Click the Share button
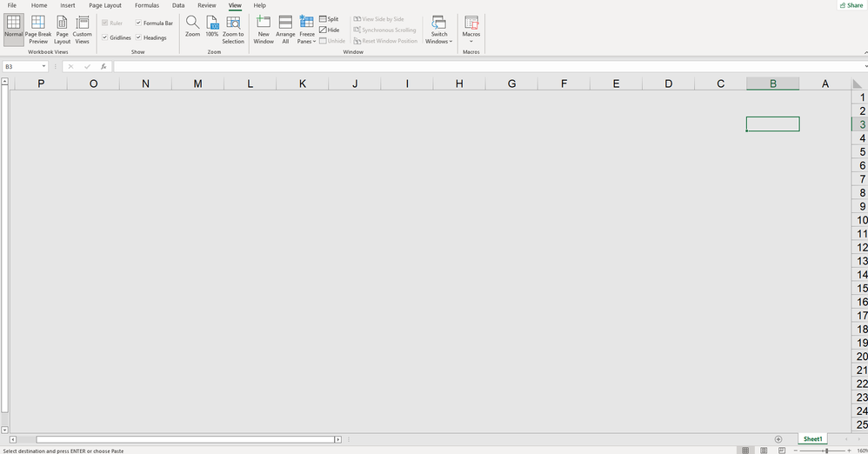The image size is (868, 454). point(851,5)
